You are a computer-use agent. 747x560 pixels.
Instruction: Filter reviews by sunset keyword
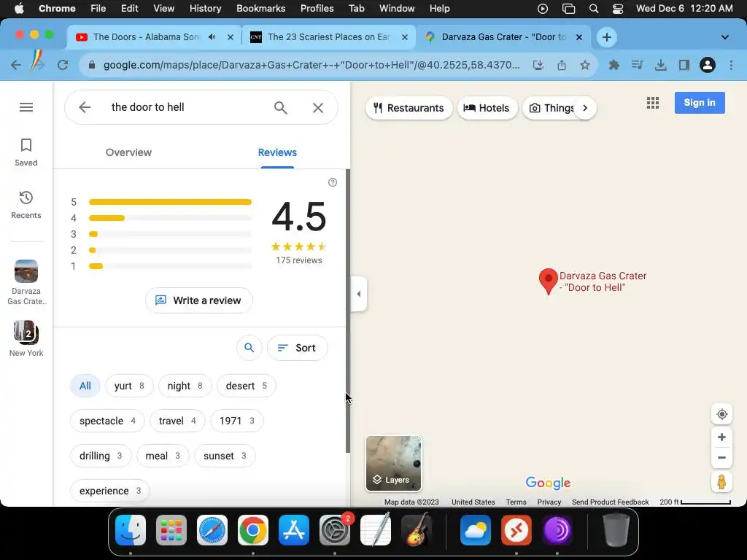pyautogui.click(x=225, y=456)
